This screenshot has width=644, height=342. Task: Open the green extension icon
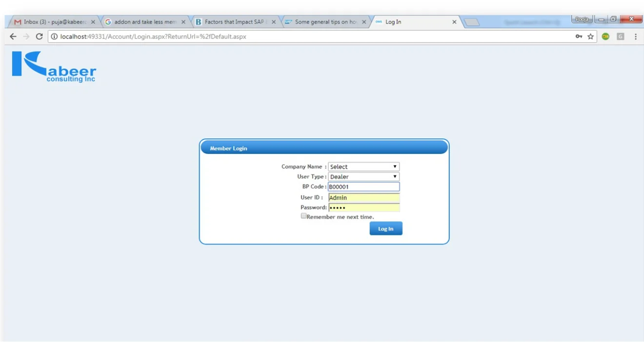click(605, 36)
